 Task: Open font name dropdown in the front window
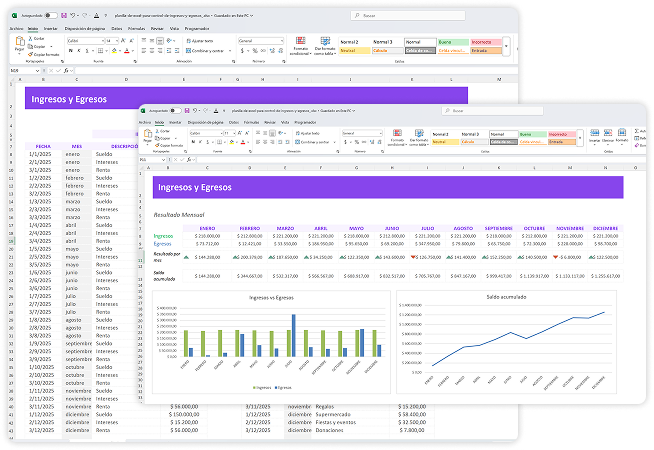(221, 133)
